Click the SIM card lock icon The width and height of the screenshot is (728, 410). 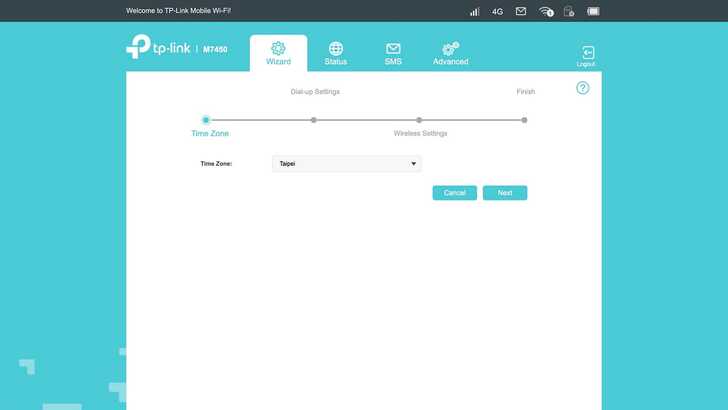pos(569,11)
